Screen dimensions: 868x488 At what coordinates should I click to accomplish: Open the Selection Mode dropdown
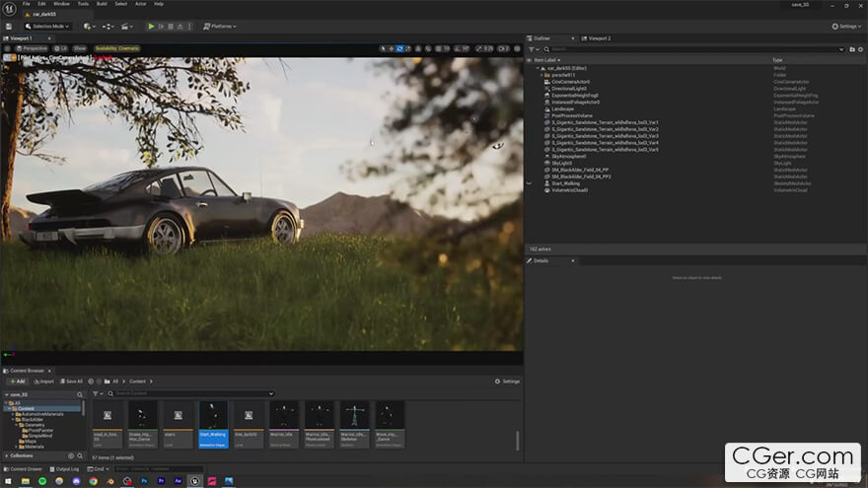46,27
